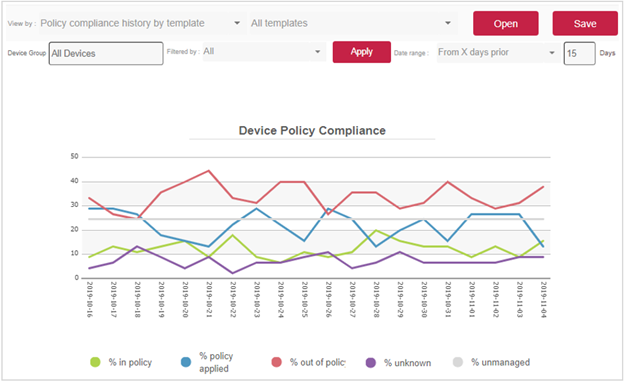Click the blue % policy applied swatch

[x=186, y=362]
